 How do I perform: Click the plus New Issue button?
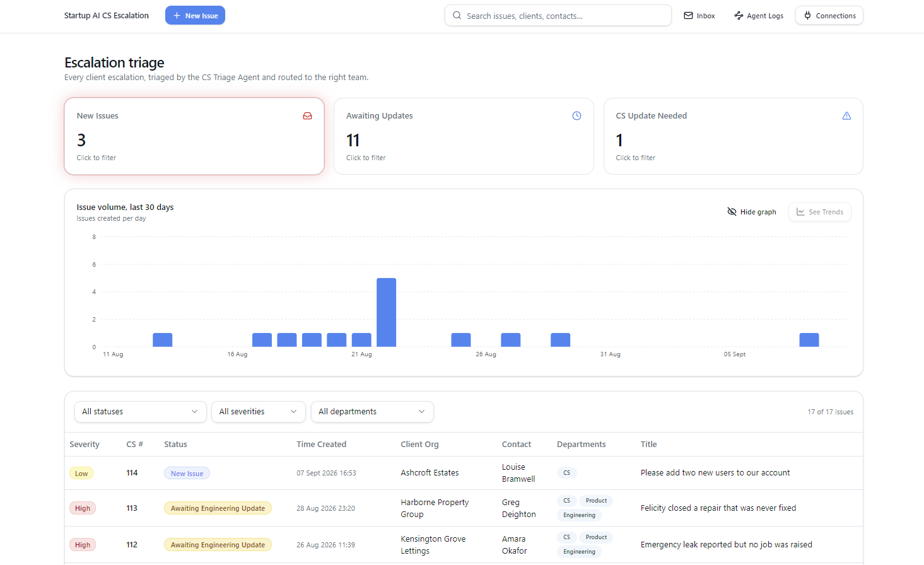(x=195, y=16)
